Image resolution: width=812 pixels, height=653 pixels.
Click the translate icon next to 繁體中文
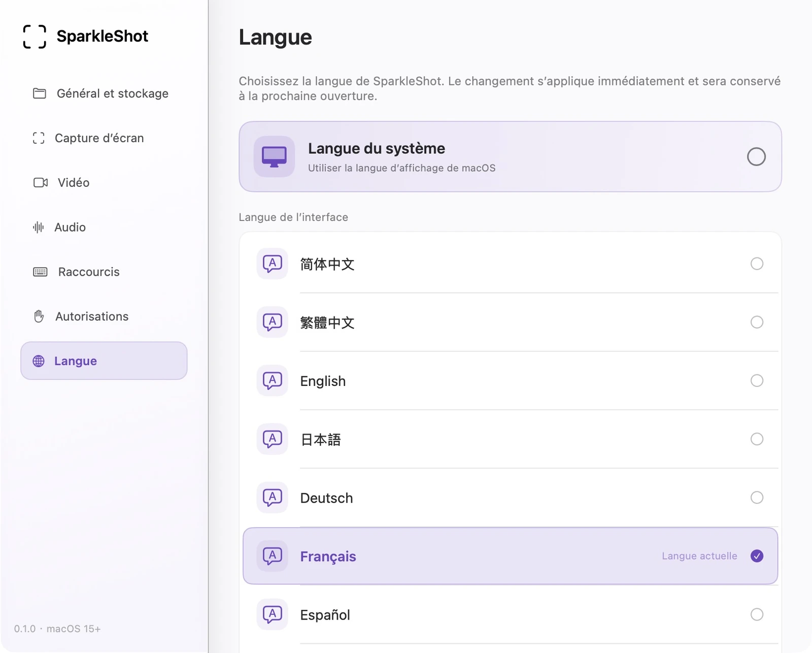point(273,322)
